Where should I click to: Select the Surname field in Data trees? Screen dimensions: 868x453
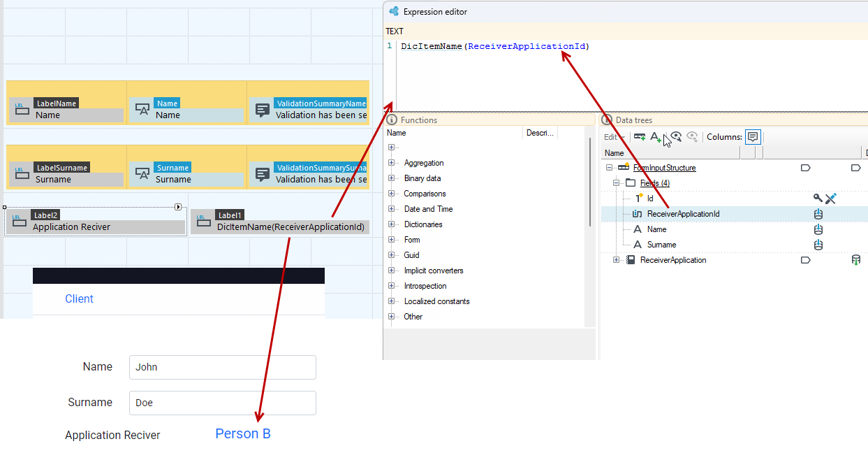click(x=662, y=245)
